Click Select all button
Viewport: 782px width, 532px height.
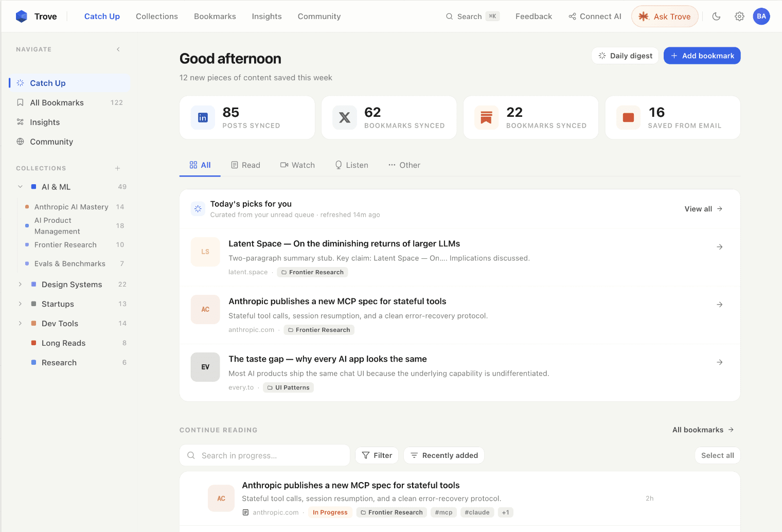tap(718, 455)
